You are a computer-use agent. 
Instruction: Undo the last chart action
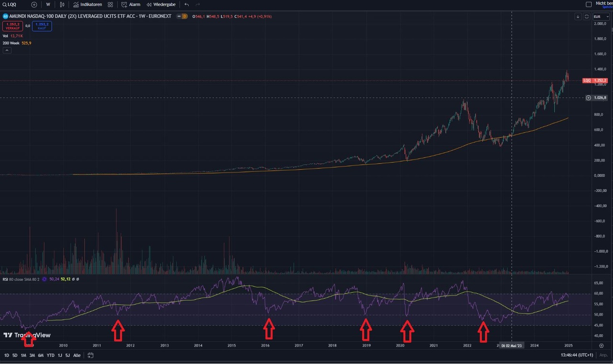(x=187, y=4)
